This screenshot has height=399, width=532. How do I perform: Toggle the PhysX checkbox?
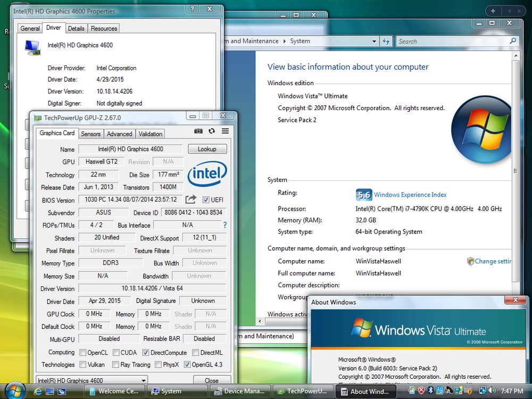tap(158, 364)
